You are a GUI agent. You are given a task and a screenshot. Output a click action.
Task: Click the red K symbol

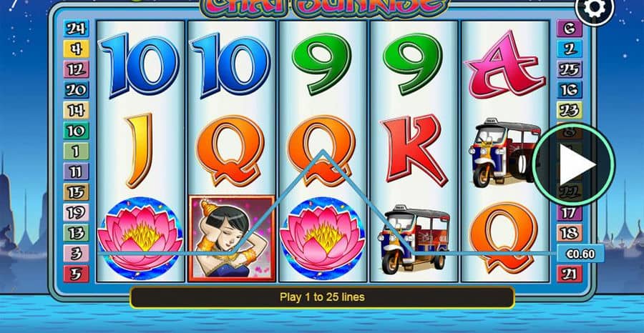413,150
